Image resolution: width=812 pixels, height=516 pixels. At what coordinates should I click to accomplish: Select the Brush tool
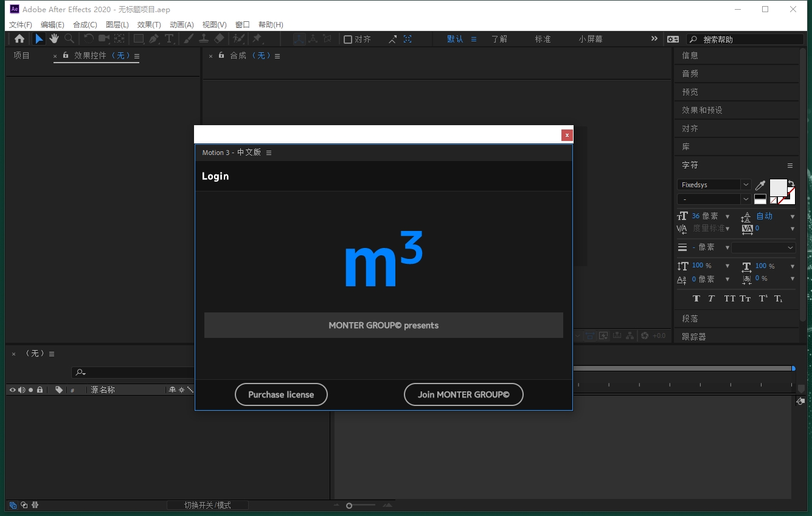pos(189,39)
